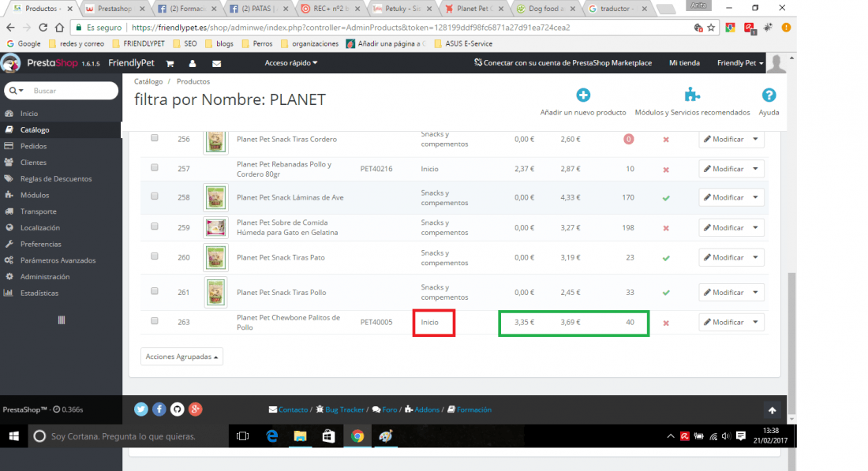The image size is (868, 471).
Task: Open the GitHub icon in footer
Action: point(177,409)
